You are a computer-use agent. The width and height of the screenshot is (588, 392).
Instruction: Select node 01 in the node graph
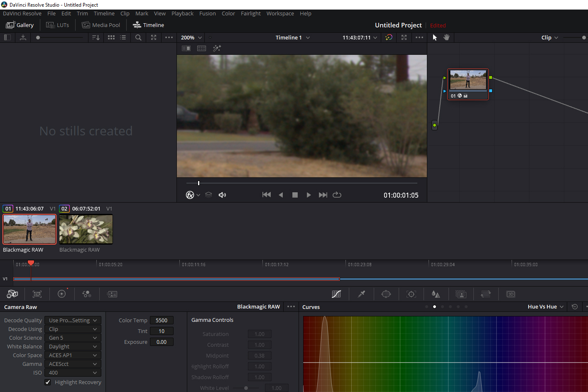[468, 84]
